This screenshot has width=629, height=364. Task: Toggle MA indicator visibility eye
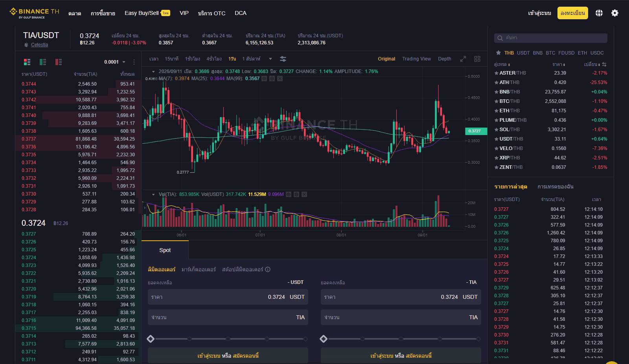(x=264, y=79)
